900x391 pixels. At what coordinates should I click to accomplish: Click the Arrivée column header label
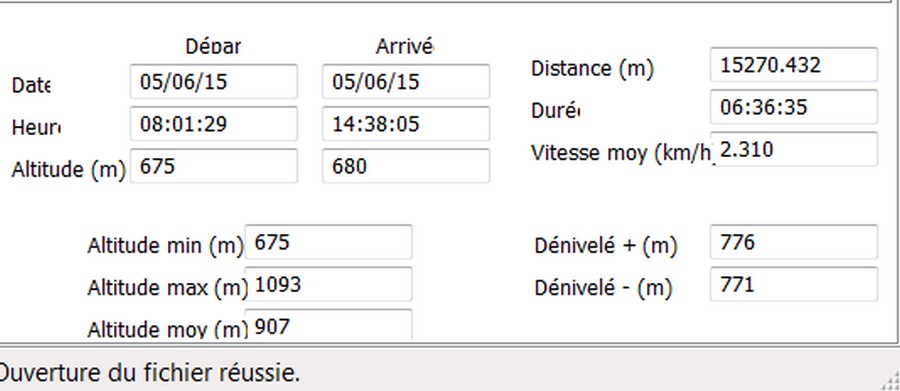pos(404,47)
